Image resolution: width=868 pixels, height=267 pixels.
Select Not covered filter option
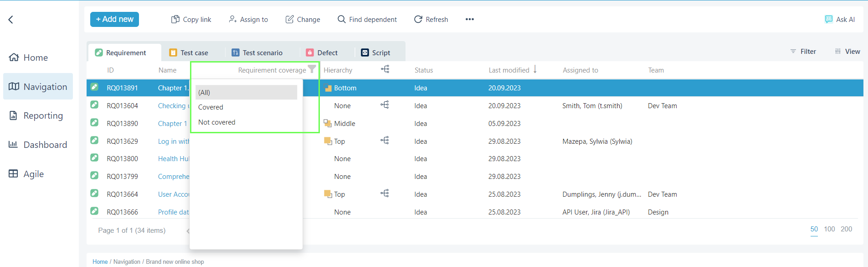click(217, 122)
